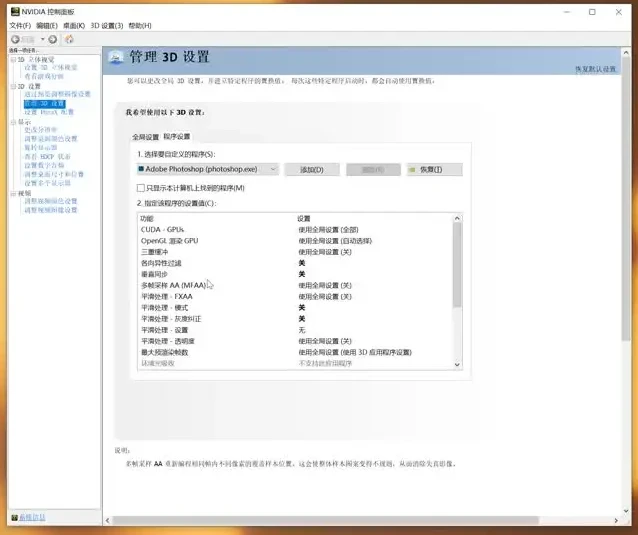Click the Photoshop icon in program combo box
The width and height of the screenshot is (638, 535).
141,170
